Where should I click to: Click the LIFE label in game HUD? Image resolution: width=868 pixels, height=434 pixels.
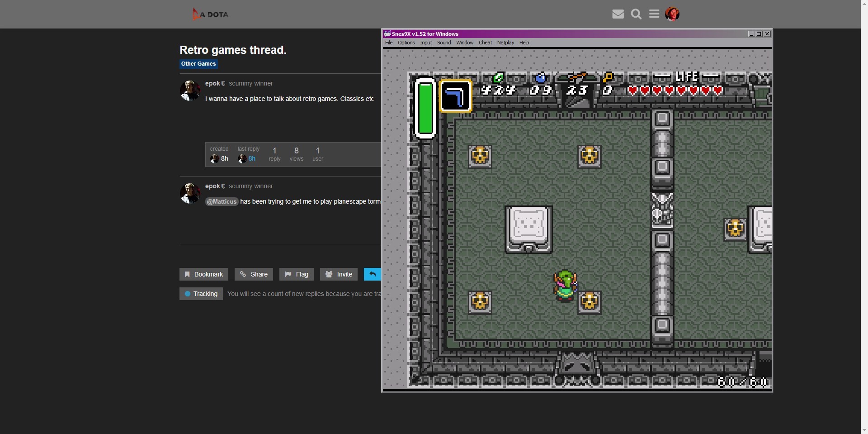click(x=687, y=76)
